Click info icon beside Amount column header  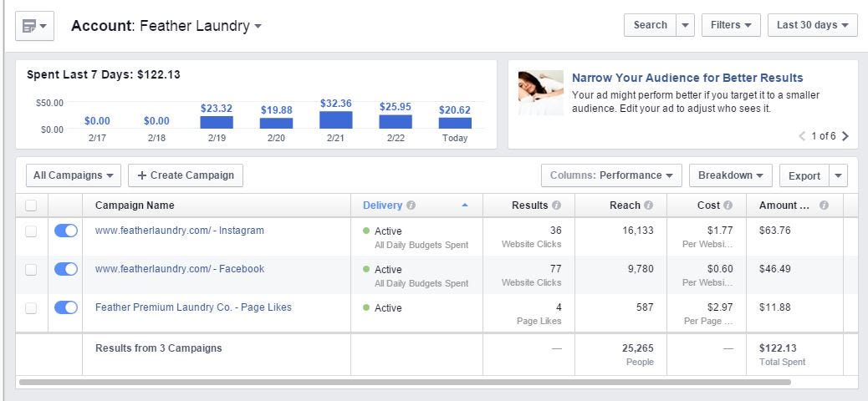tap(824, 206)
